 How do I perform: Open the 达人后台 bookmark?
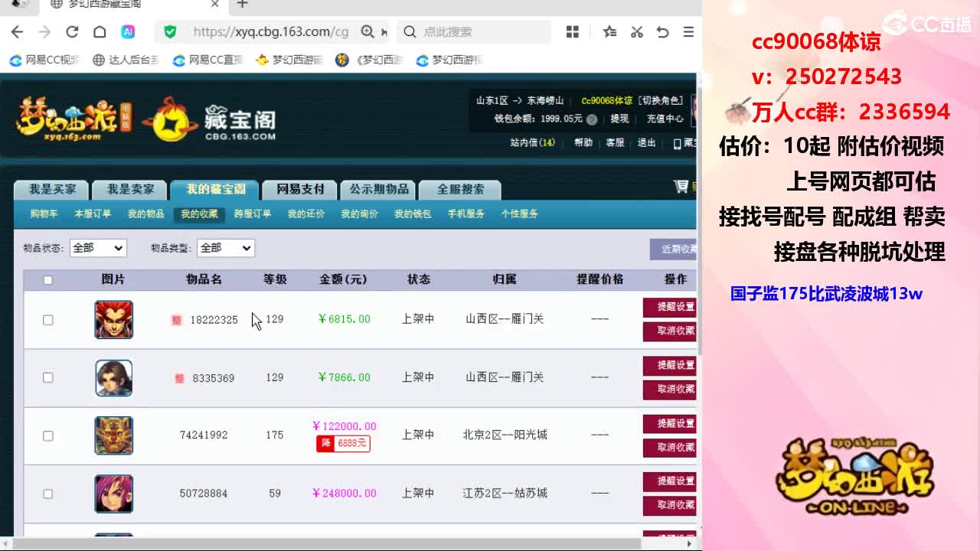point(126,60)
